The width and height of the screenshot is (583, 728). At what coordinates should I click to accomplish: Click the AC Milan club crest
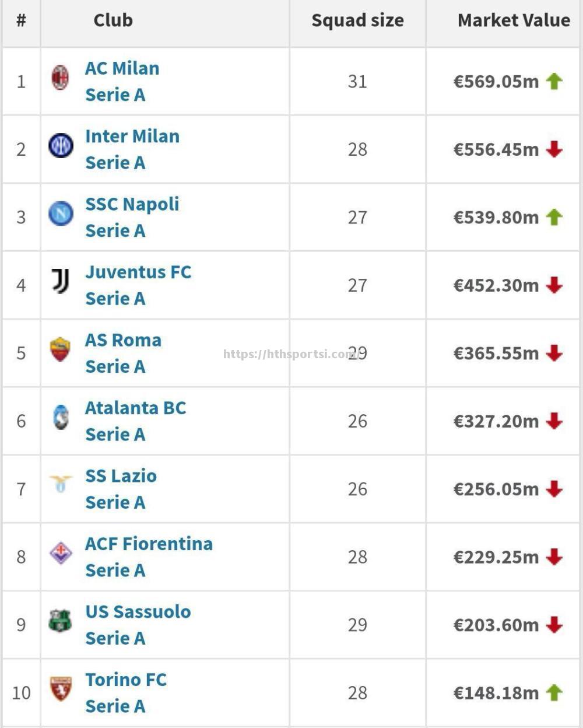tap(60, 78)
